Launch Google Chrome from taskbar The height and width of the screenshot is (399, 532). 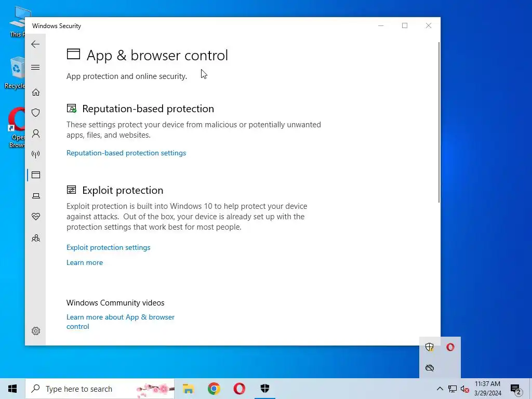[x=214, y=389]
